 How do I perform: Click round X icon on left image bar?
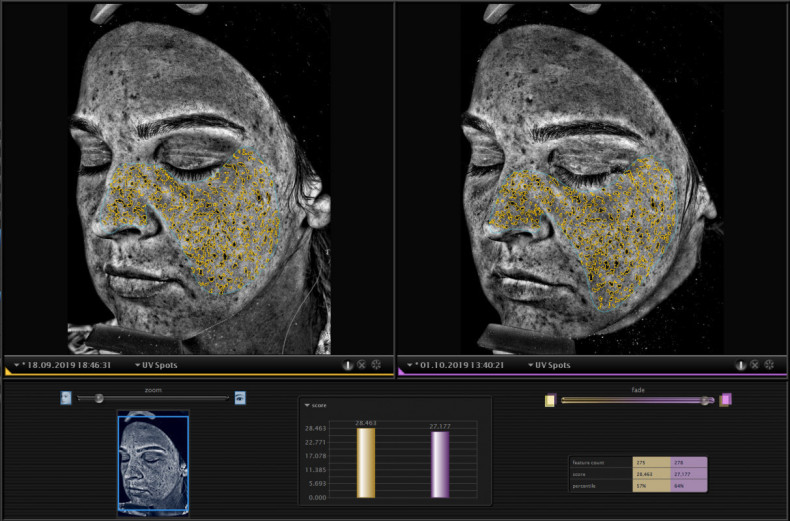(x=362, y=366)
